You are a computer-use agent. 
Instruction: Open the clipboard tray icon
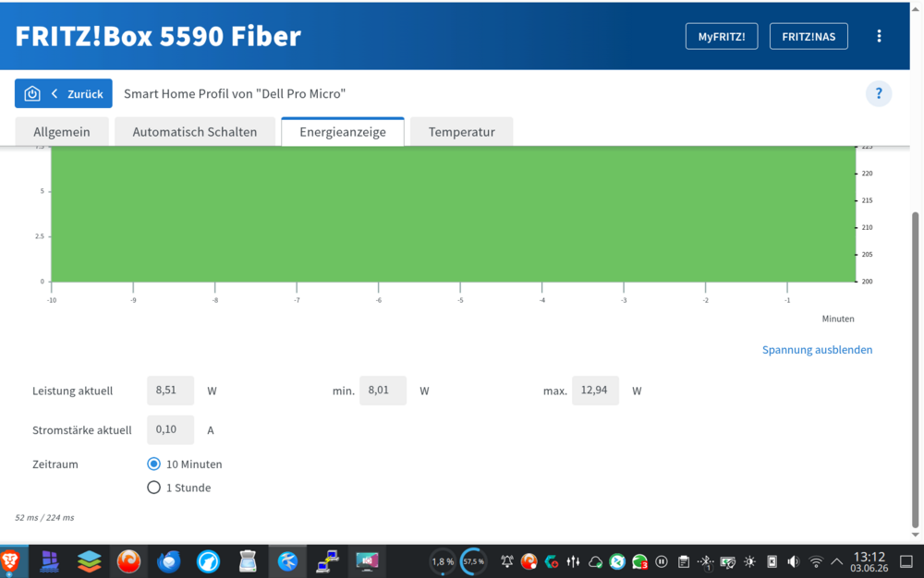pos(684,561)
